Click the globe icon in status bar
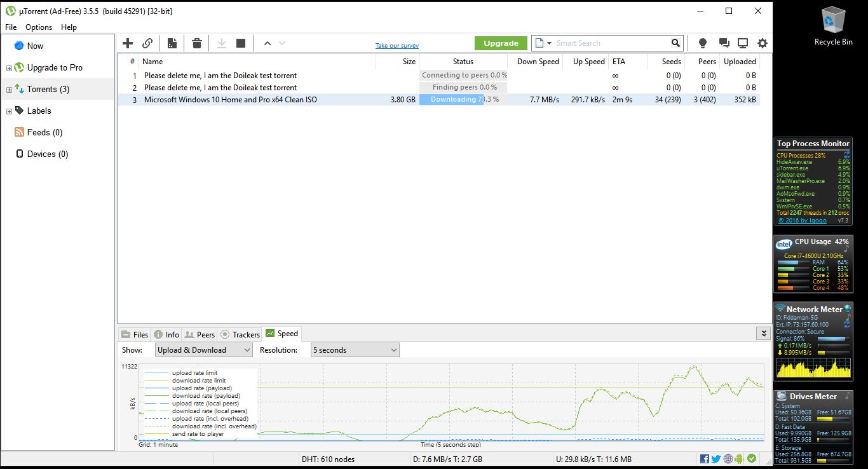This screenshot has height=469, width=868. click(x=728, y=459)
